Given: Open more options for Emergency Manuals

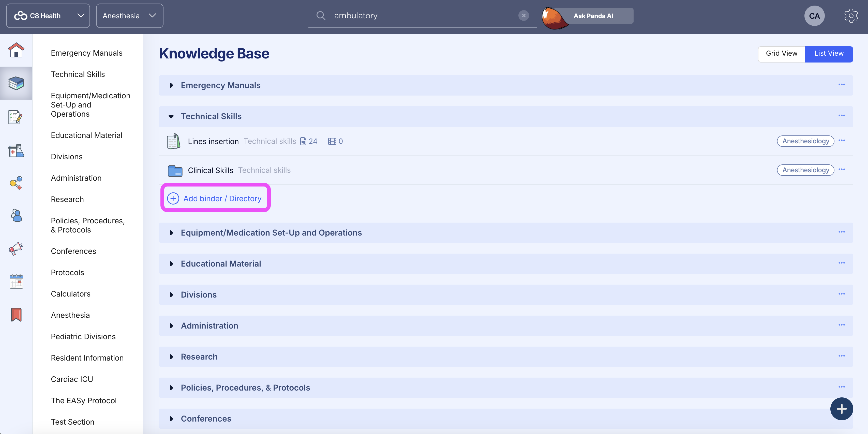Looking at the screenshot, I should click(x=841, y=85).
